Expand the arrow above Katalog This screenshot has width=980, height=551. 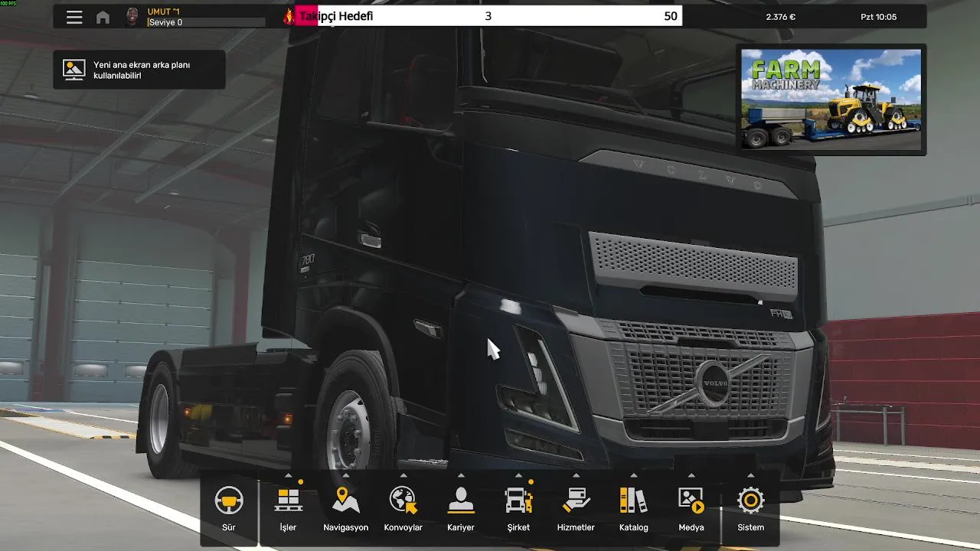(x=633, y=475)
